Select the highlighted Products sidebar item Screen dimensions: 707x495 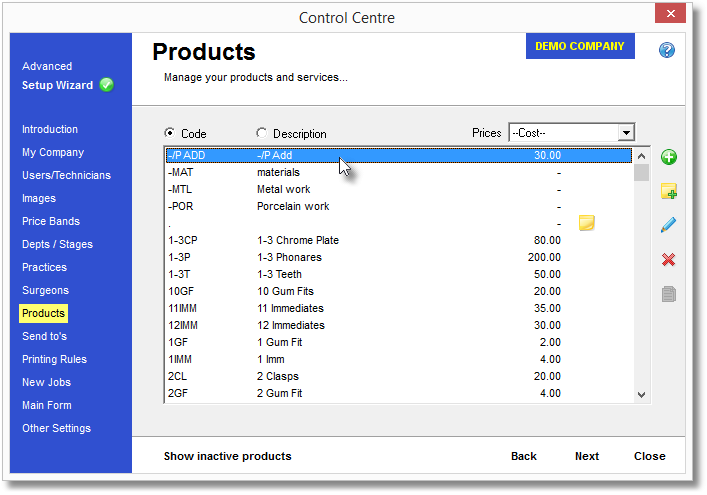(x=43, y=313)
